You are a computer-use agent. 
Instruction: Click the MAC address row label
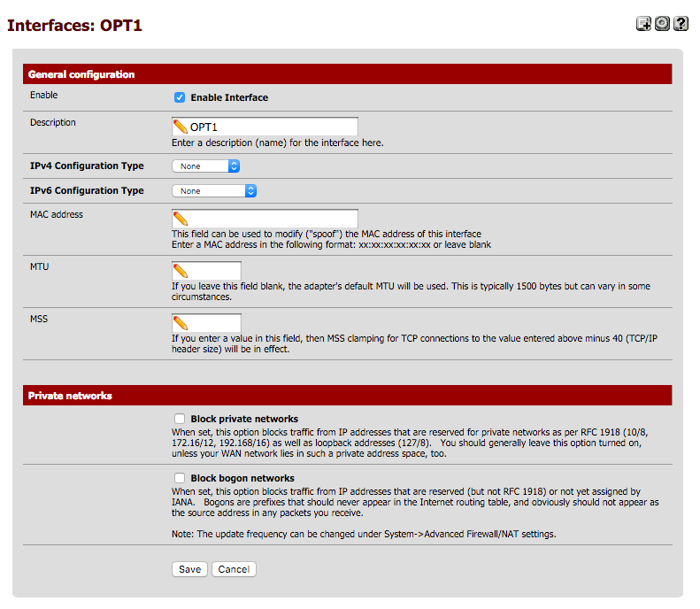point(57,215)
